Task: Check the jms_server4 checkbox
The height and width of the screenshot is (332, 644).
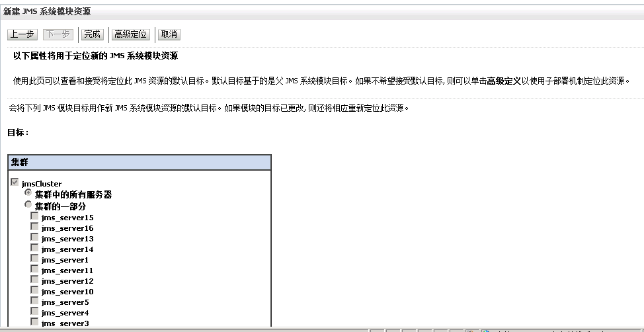Action: (x=34, y=312)
